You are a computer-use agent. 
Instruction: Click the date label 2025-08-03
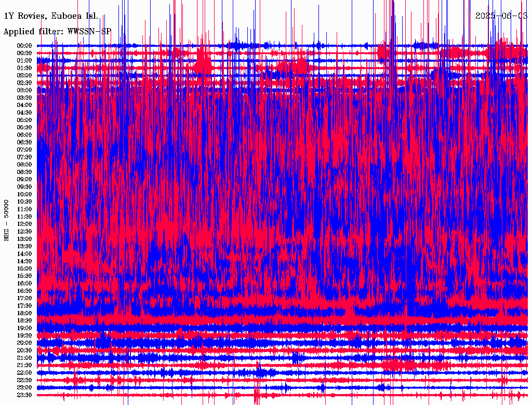pyautogui.click(x=501, y=16)
